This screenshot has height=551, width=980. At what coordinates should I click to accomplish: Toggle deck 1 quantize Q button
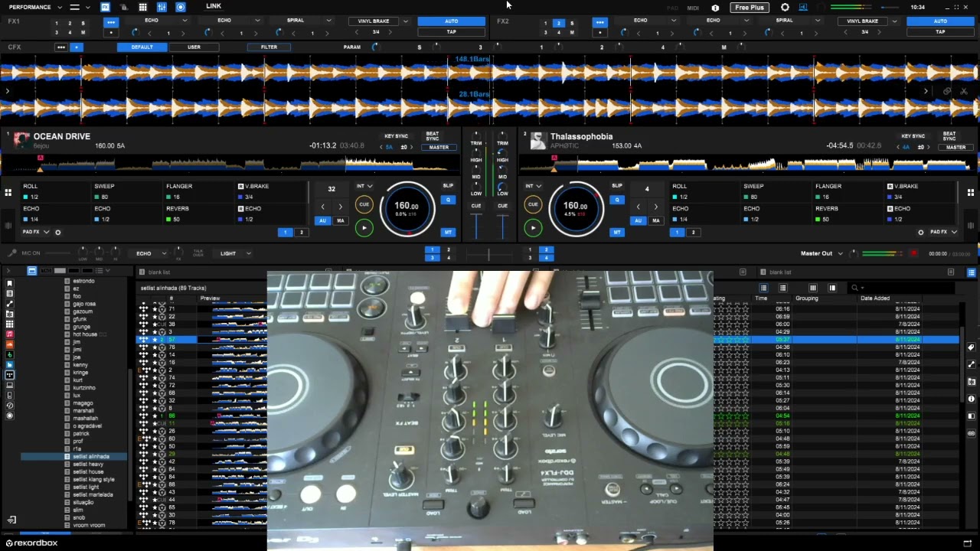click(448, 200)
